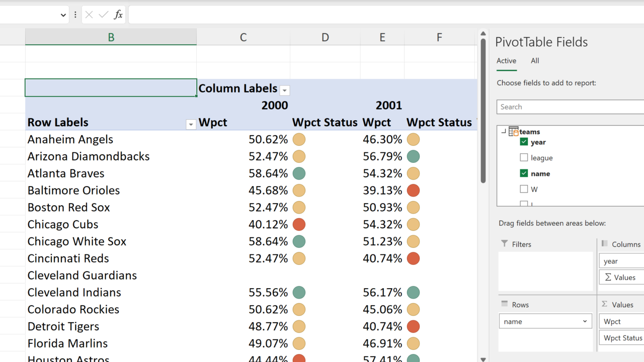
Task: Tick the W field checkbox
Action: click(x=524, y=189)
